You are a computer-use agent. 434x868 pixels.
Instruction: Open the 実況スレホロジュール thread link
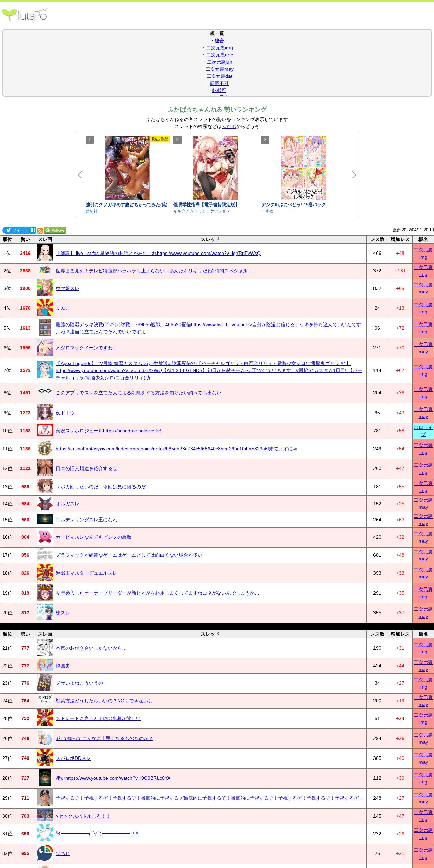pyautogui.click(x=108, y=431)
